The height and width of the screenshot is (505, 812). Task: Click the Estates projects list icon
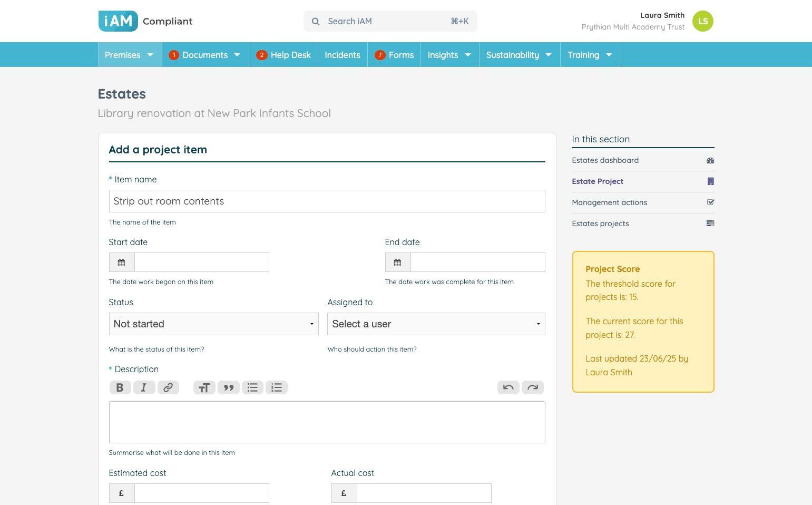(710, 224)
